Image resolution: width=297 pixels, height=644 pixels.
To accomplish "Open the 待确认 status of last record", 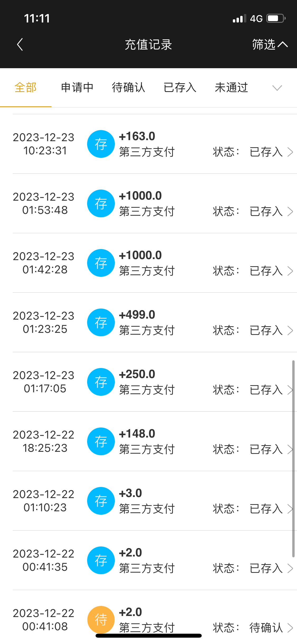I will pos(266,628).
